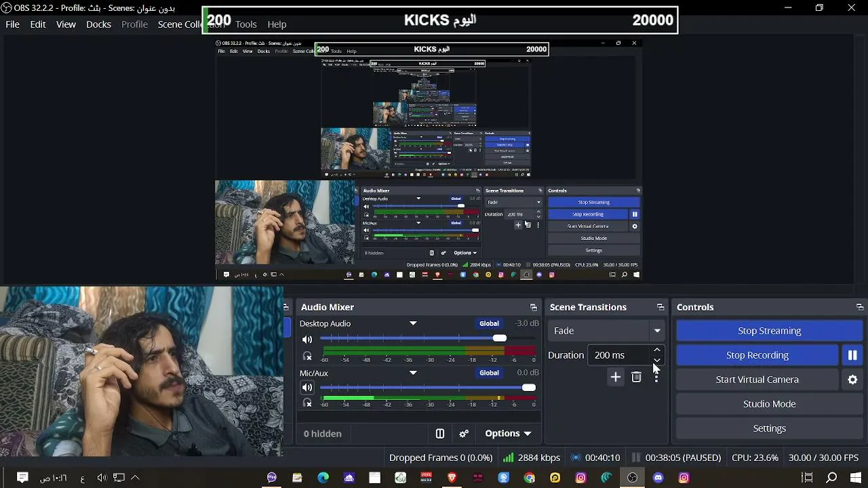The width and height of the screenshot is (868, 488).
Task: Start the Virtual Camera
Action: click(x=757, y=380)
